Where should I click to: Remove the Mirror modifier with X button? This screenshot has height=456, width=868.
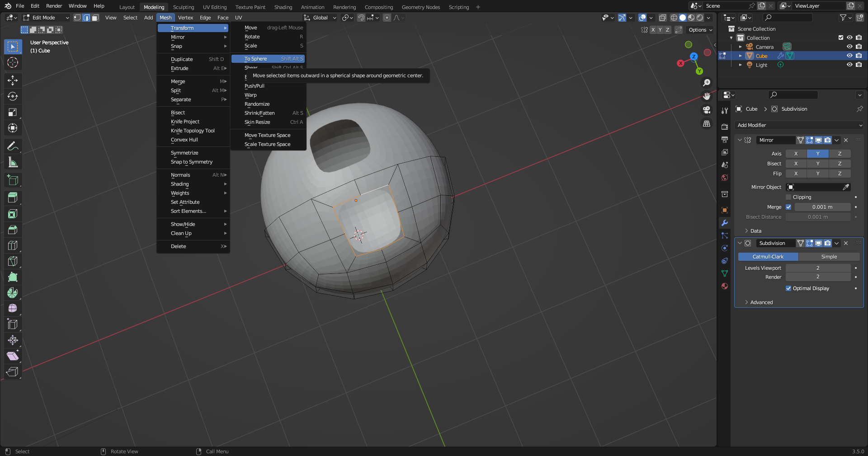(846, 140)
